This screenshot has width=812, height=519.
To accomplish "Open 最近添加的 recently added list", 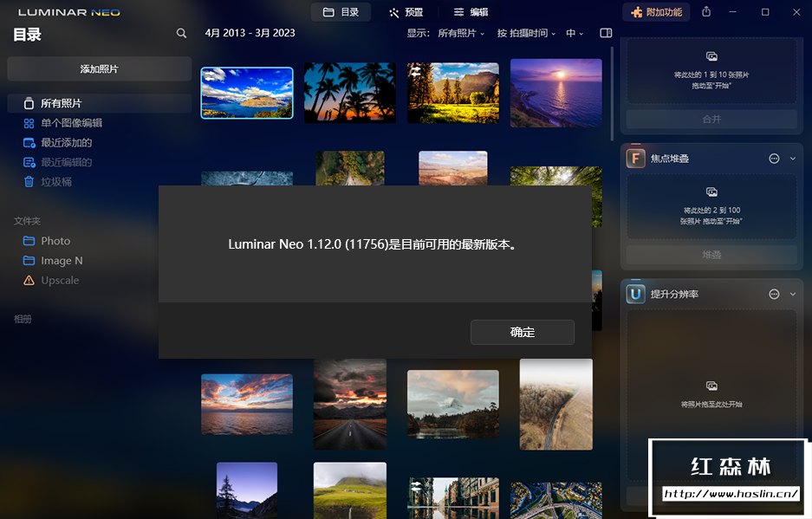I will tap(57, 142).
